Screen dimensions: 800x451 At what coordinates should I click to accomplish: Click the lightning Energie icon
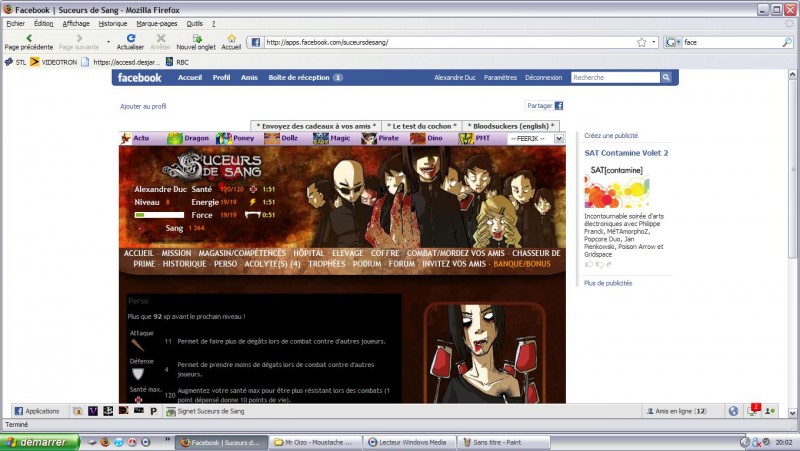(253, 202)
